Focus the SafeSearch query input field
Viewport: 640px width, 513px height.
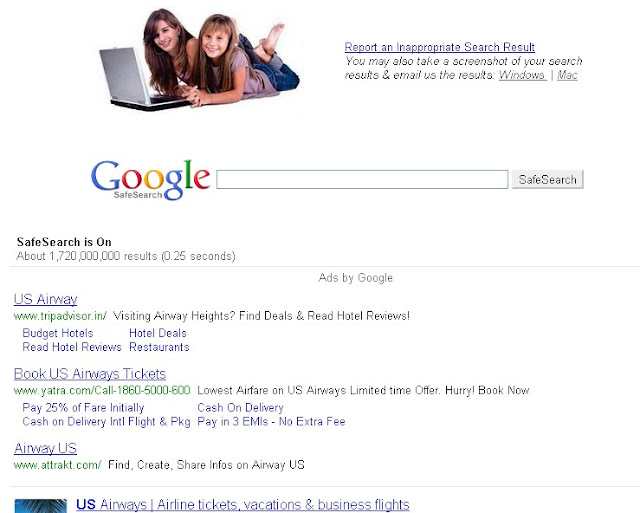point(362,180)
